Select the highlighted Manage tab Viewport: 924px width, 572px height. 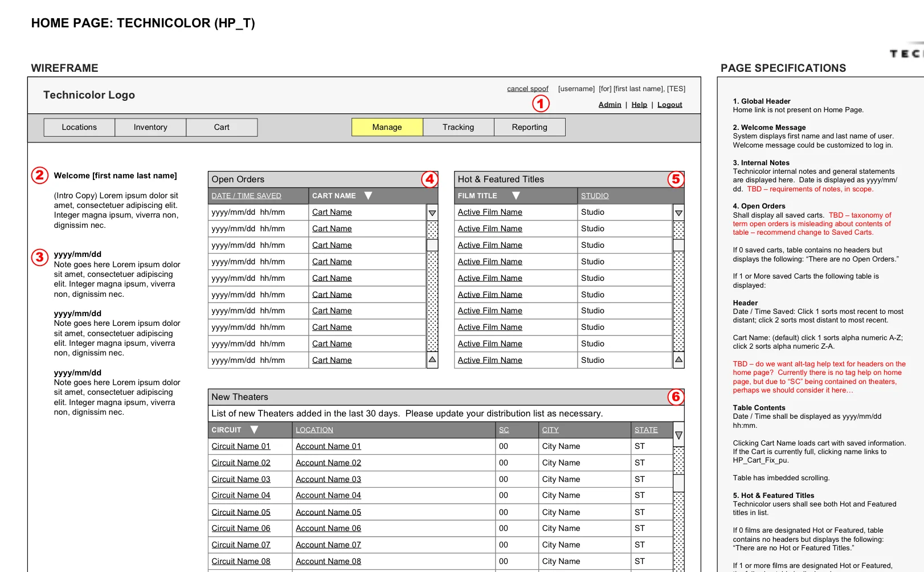(387, 127)
